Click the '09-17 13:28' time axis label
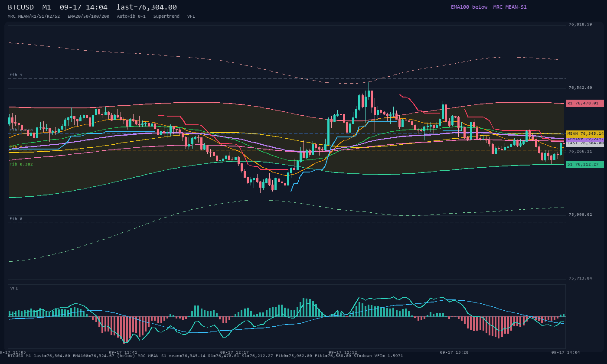Viewport: 607px width, 364px height. point(454,353)
